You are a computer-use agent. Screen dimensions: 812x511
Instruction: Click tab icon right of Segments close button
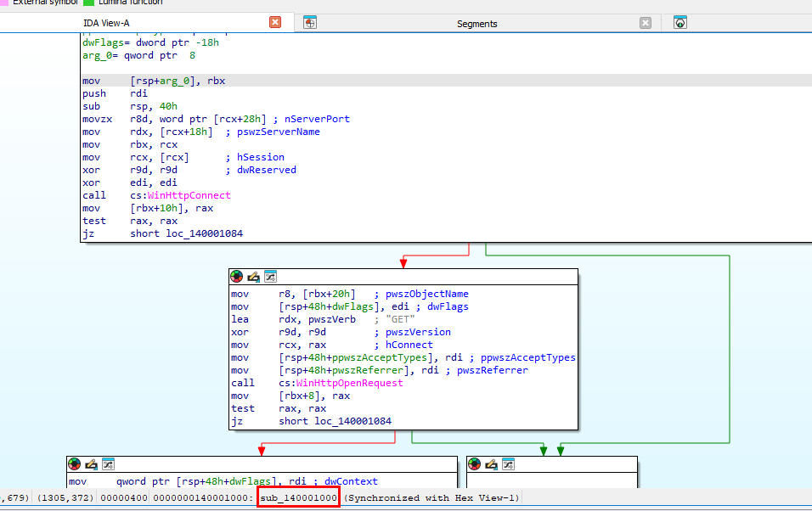click(x=679, y=23)
